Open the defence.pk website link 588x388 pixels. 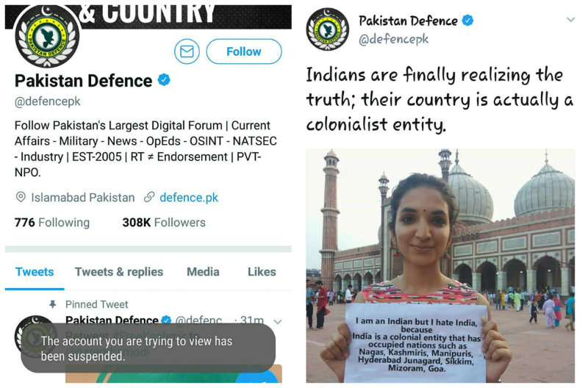pos(189,198)
